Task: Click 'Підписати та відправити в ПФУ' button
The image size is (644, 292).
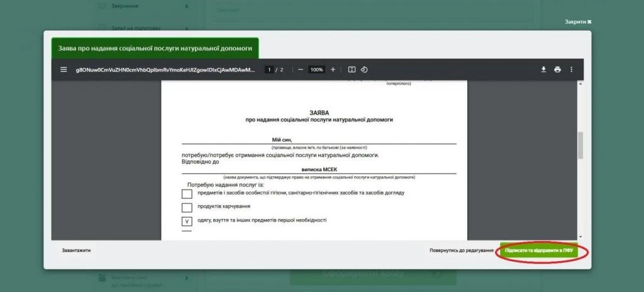Action: coord(538,250)
